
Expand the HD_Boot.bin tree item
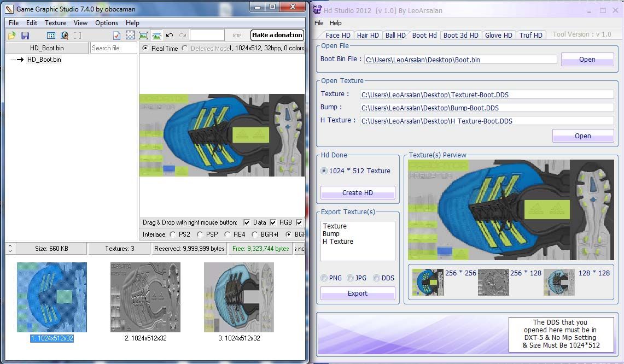pos(20,60)
